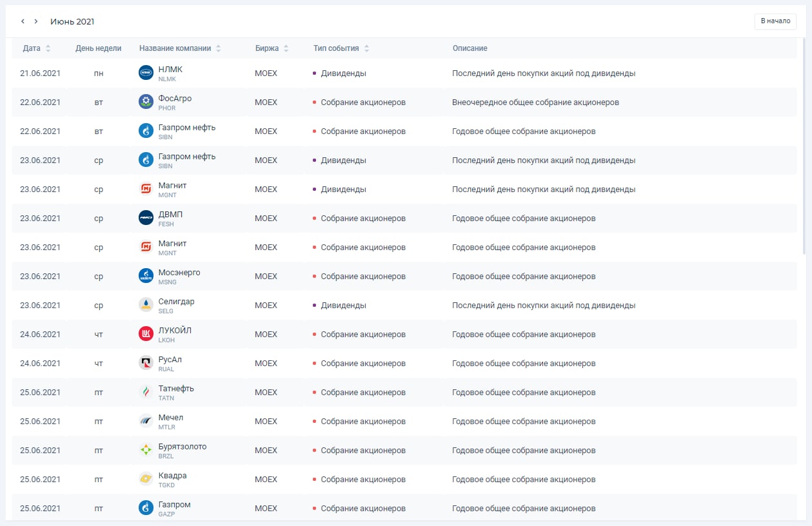Click MOEX exchange in Бурятзолото row
This screenshot has height=526, width=812.
pos(266,450)
